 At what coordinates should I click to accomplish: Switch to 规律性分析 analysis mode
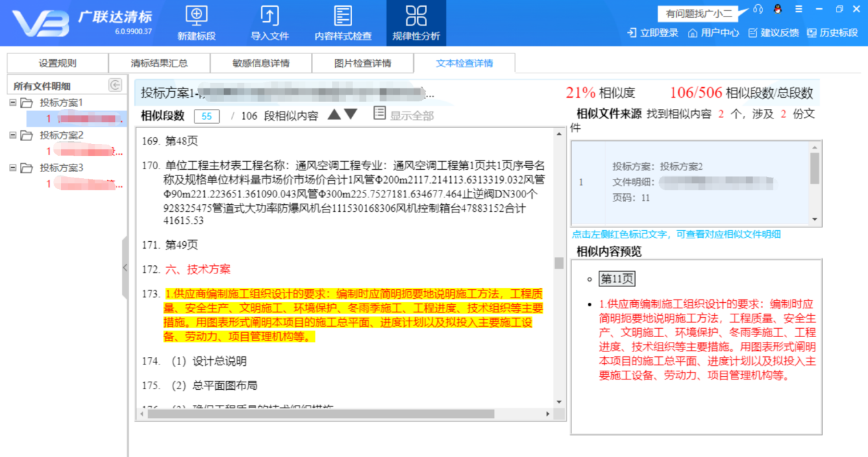tap(417, 22)
